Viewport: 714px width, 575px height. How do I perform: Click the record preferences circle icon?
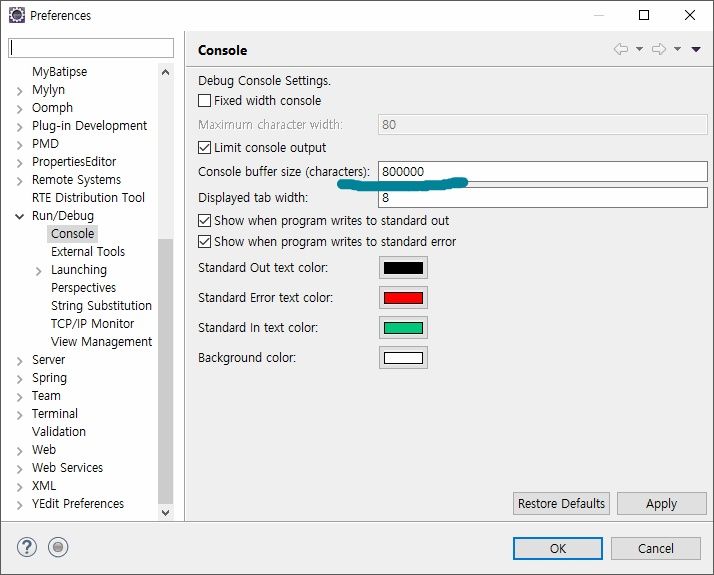pyautogui.click(x=58, y=547)
